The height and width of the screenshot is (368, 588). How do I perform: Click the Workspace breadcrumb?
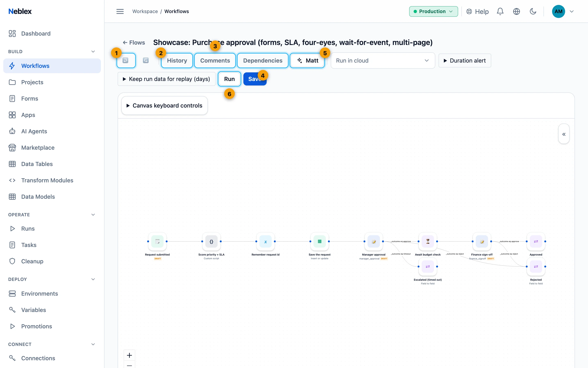[x=145, y=11]
